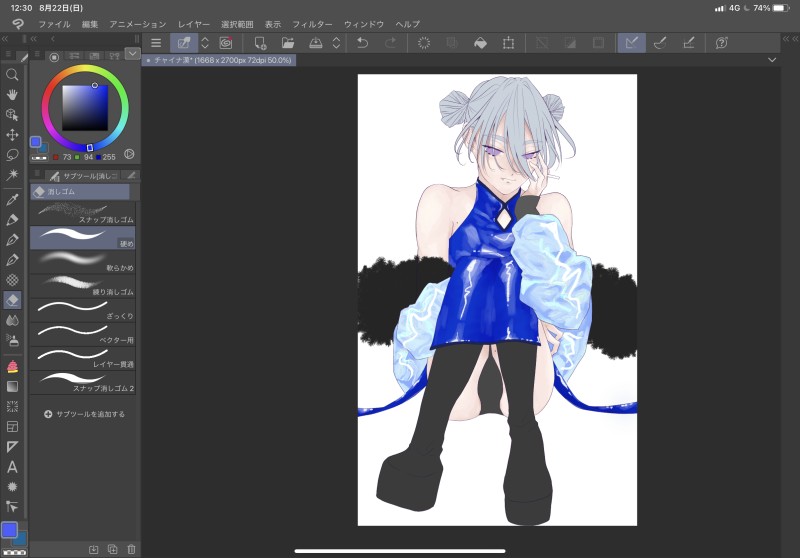Viewport: 800px width, 558px height.
Task: Select the Lasso selection tool
Action: point(12,155)
